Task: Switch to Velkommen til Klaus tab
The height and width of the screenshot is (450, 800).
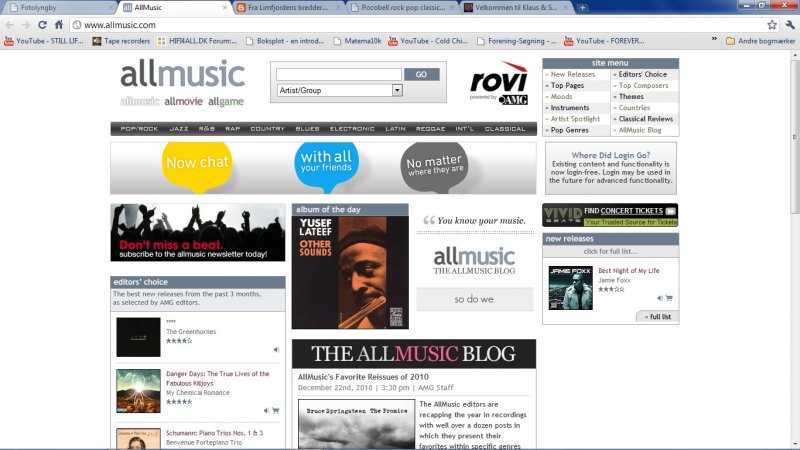Action: (516, 7)
